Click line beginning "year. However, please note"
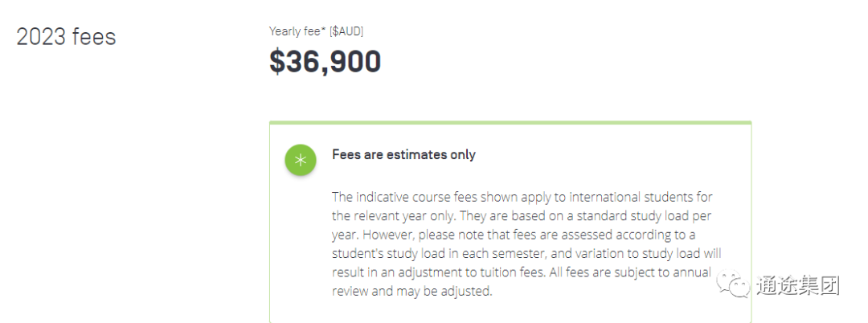The height and width of the screenshot is (323, 868). [x=514, y=235]
